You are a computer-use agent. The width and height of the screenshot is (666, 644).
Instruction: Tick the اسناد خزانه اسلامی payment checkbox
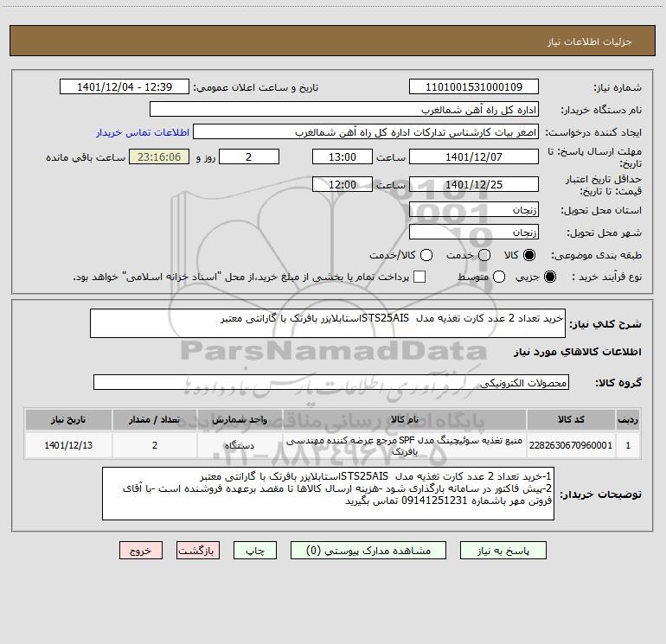[419, 277]
